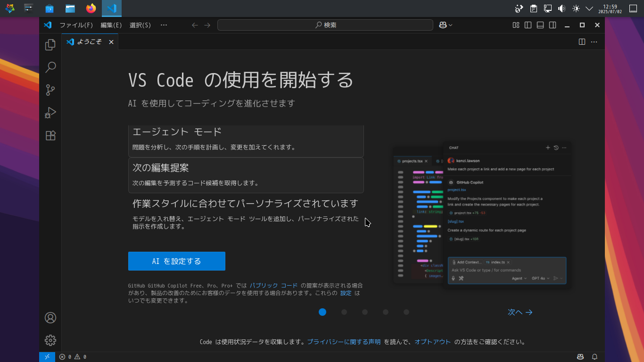Open the Copilot status icon in the status bar
The width and height of the screenshot is (644, 362).
coord(581,357)
